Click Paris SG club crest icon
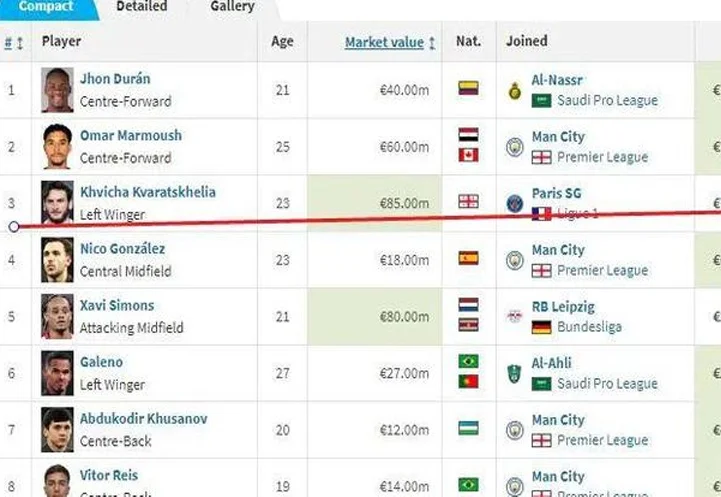 pyautogui.click(x=515, y=203)
